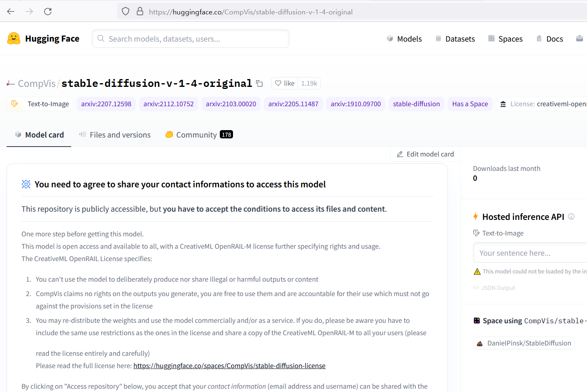Click the Hugging Face emoji logo
Image resolution: width=587 pixels, height=392 pixels.
[14, 39]
